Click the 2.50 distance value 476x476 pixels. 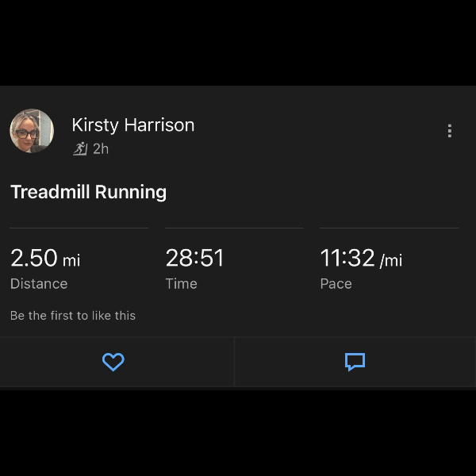point(34,258)
